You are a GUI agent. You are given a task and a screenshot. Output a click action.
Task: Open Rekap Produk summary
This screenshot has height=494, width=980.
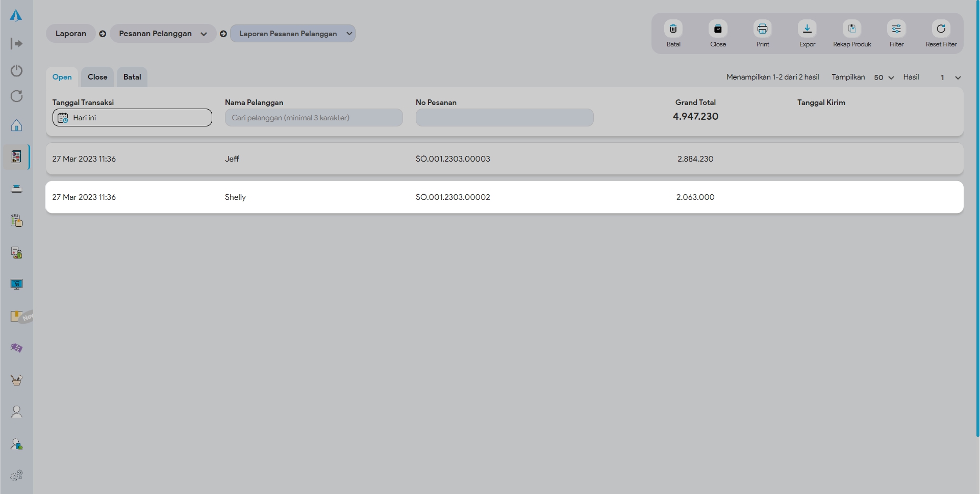pos(851,29)
